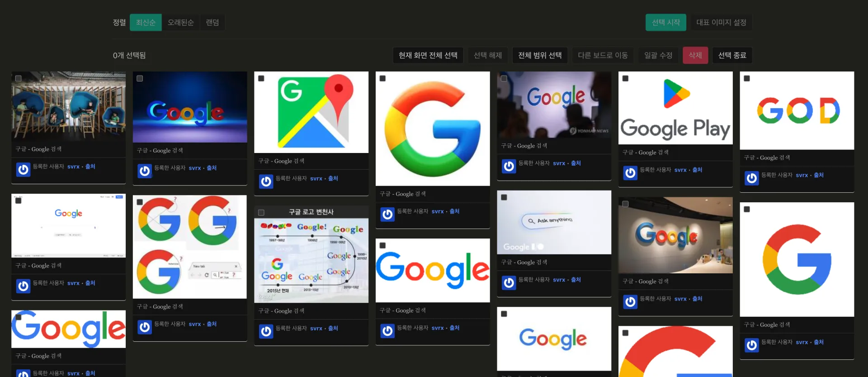Click 전체 범위 선택
This screenshot has height=377, width=868.
pyautogui.click(x=540, y=55)
